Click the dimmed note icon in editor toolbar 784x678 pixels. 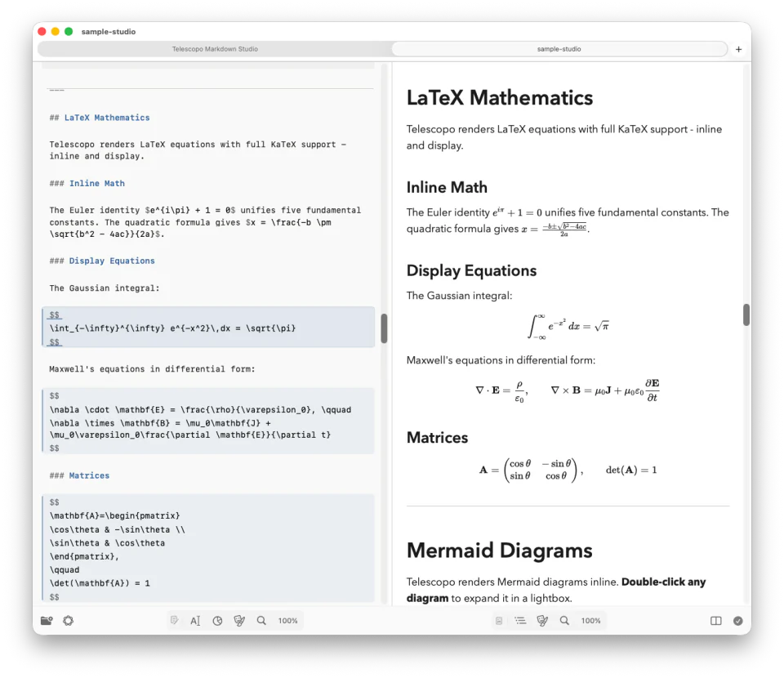(x=174, y=621)
